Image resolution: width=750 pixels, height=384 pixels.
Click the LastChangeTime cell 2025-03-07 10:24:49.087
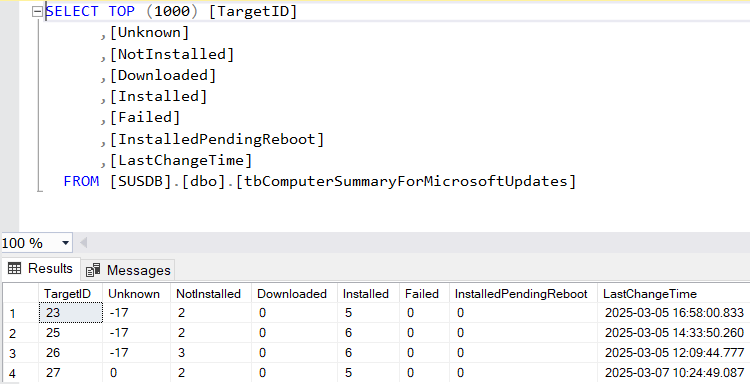click(x=673, y=373)
